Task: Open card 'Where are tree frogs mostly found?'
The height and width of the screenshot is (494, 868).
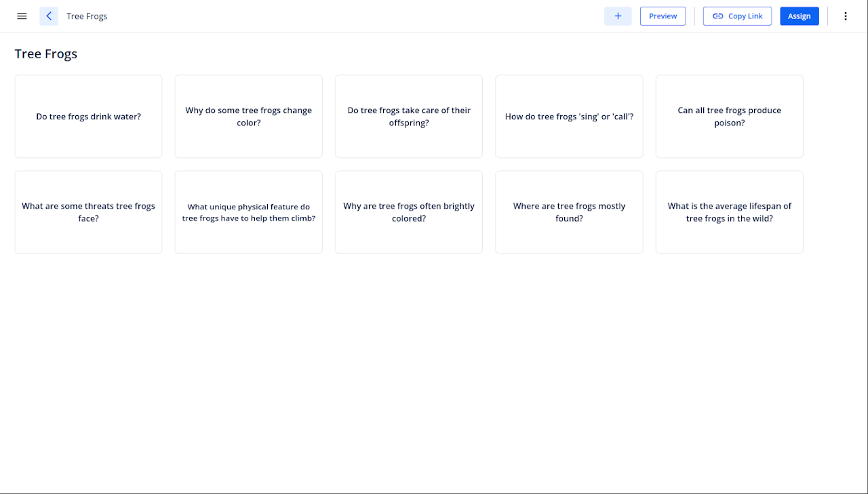Action: coord(570,212)
